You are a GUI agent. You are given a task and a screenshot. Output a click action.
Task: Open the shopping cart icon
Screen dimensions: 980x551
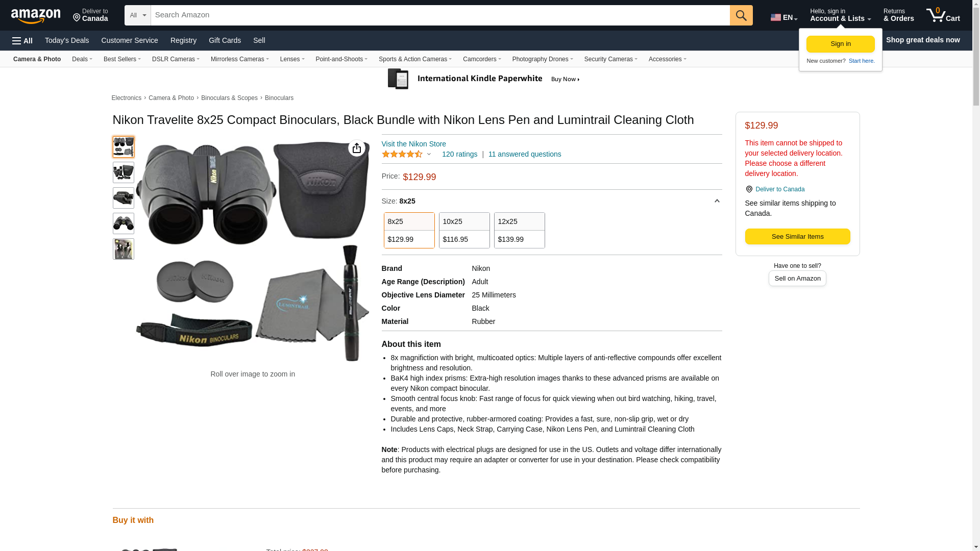943,15
